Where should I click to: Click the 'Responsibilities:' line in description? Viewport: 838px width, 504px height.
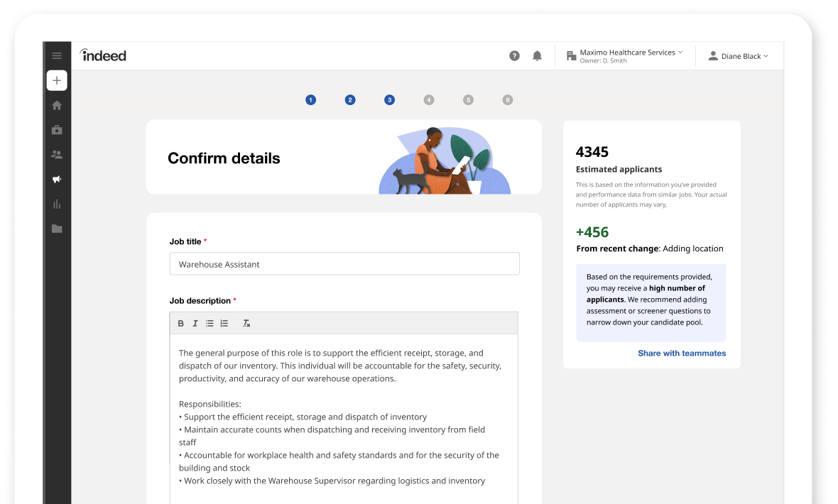210,404
